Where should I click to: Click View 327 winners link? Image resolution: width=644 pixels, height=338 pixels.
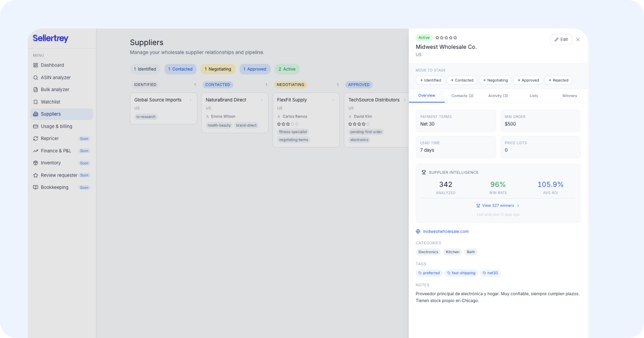(497, 205)
